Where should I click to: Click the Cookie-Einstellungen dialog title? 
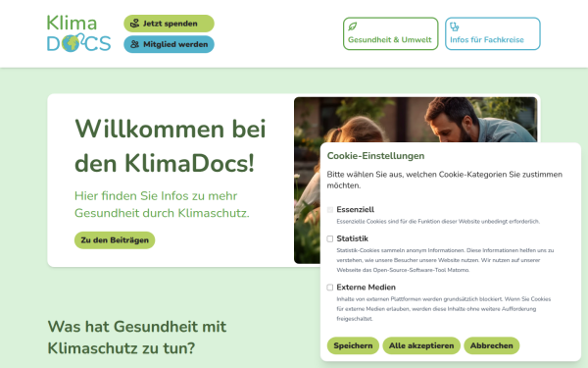pyautogui.click(x=375, y=156)
